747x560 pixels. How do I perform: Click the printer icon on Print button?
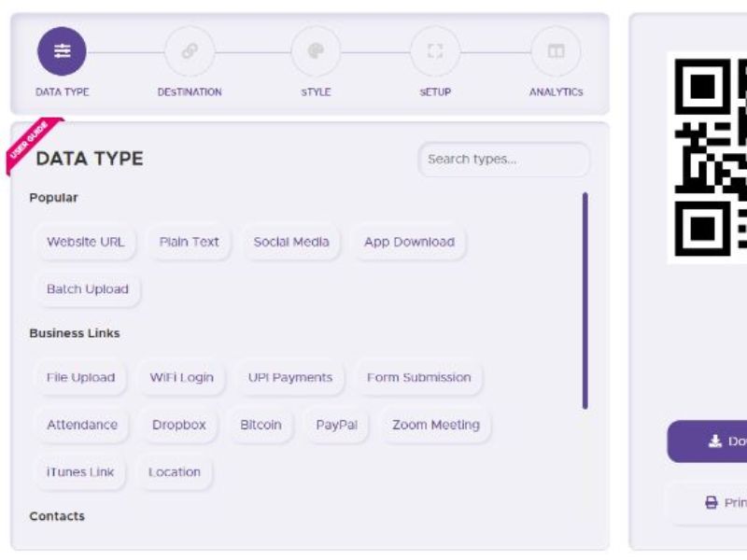tap(712, 503)
